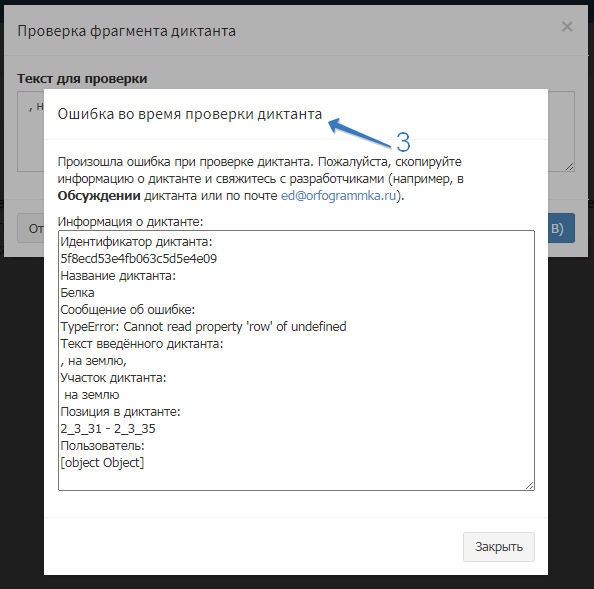Click the partially hidden grey От… button
The width and height of the screenshot is (594, 589).
[x=31, y=228]
